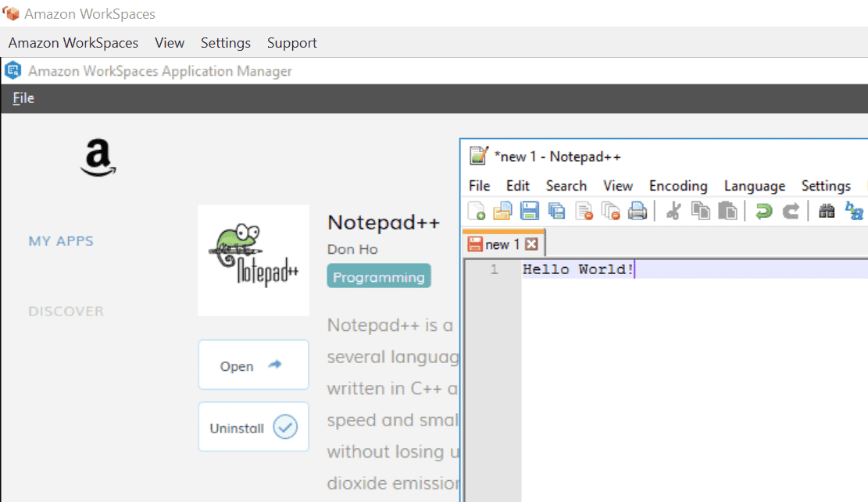The width and height of the screenshot is (868, 502).
Task: Open the Encoding menu in Notepad++
Action: coord(678,186)
